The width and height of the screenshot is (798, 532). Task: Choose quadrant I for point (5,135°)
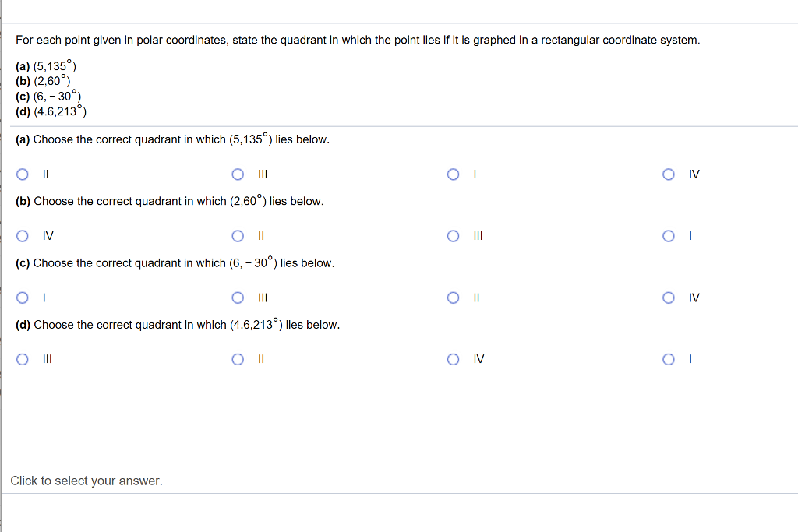[x=453, y=174]
